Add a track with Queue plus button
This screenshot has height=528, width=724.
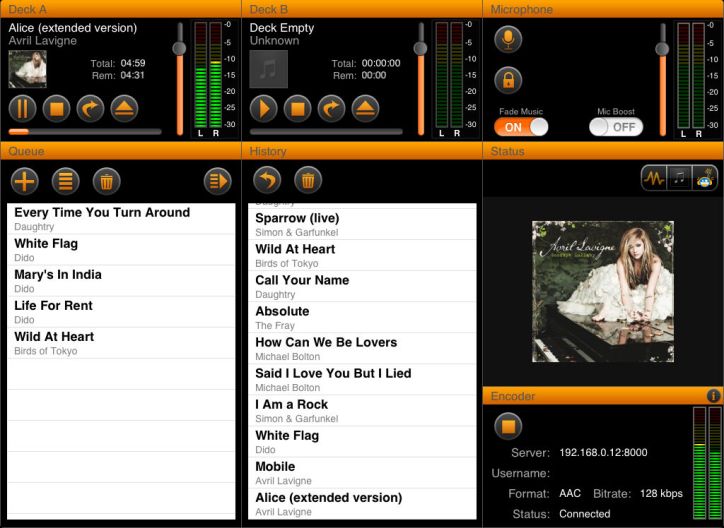pos(25,181)
